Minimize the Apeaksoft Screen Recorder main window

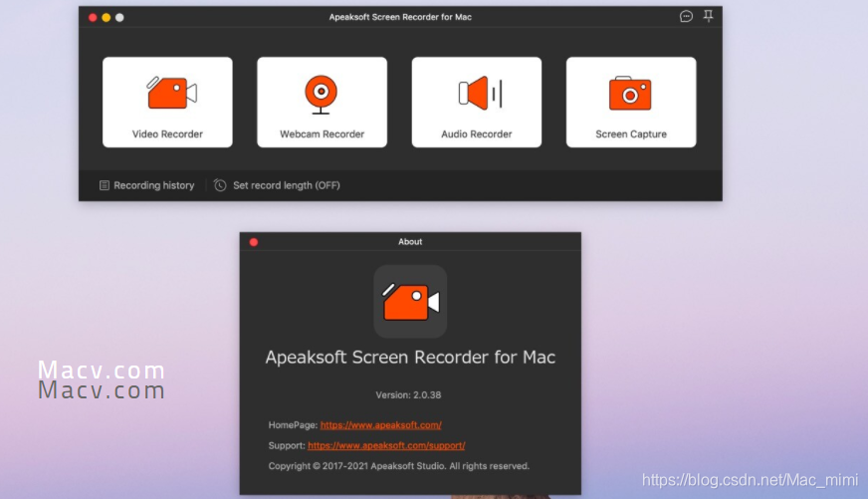click(107, 18)
